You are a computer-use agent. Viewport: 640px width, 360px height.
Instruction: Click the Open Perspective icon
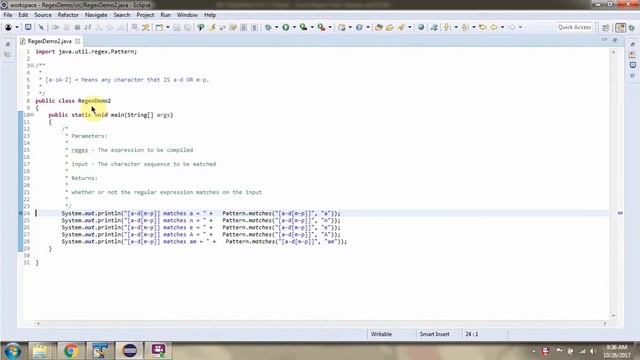point(606,27)
